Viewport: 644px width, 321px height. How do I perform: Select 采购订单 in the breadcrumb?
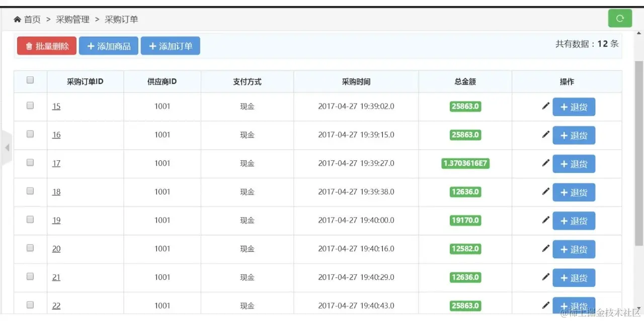point(121,19)
